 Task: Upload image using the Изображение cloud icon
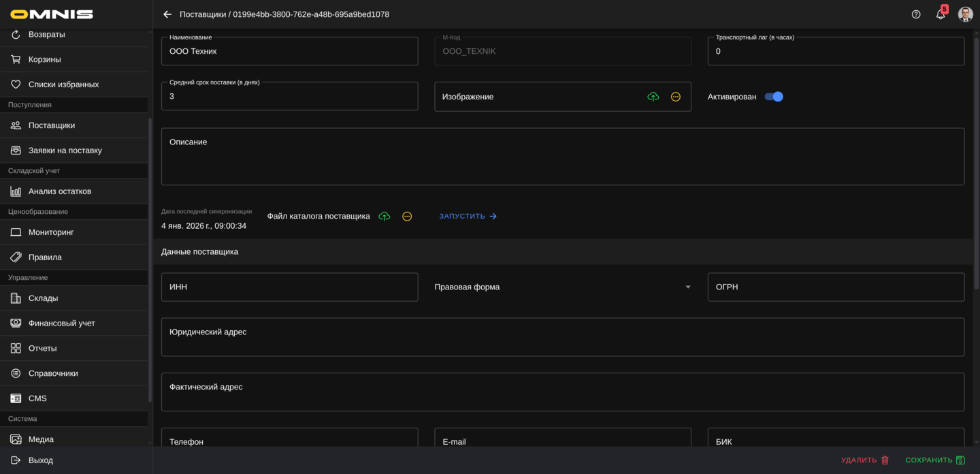653,97
